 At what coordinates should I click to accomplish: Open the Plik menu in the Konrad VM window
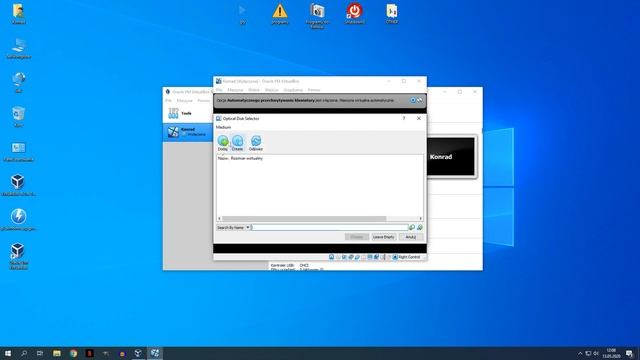[219, 90]
